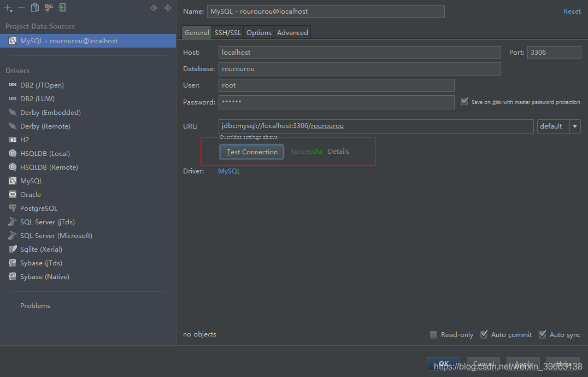The height and width of the screenshot is (377, 588).
Task: Focus the Database field with rourourou
Action: click(360, 69)
